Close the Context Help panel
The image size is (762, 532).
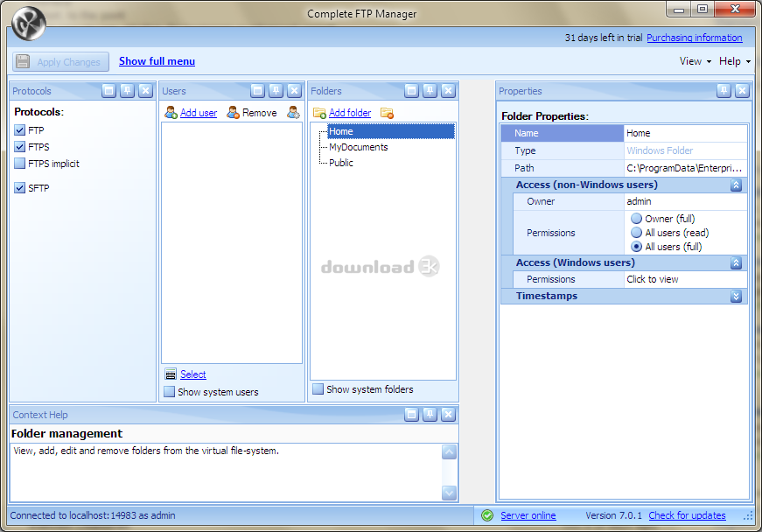coord(448,415)
